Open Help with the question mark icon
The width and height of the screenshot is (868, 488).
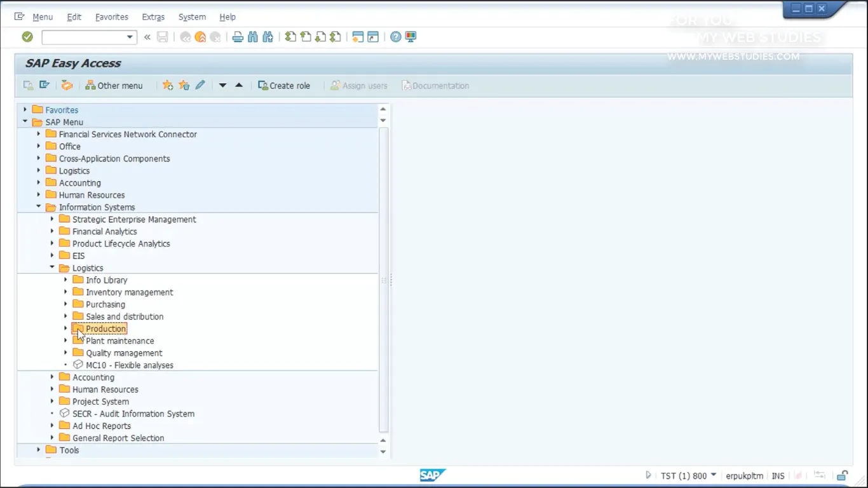[396, 37]
